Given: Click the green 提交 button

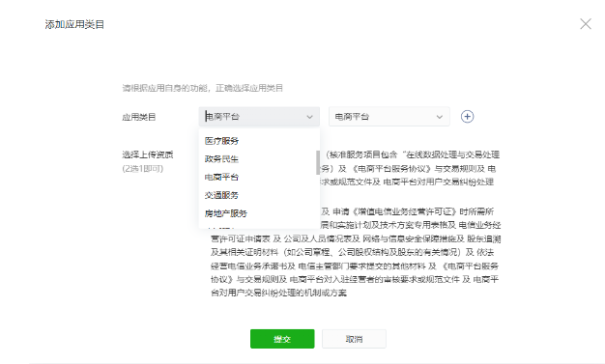Looking at the screenshot, I should pos(282,339).
